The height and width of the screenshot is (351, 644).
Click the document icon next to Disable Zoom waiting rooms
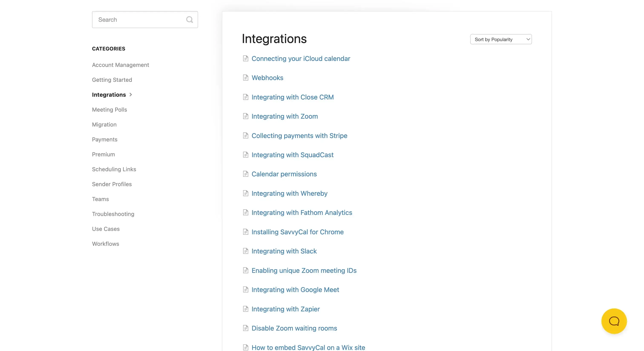tap(246, 328)
